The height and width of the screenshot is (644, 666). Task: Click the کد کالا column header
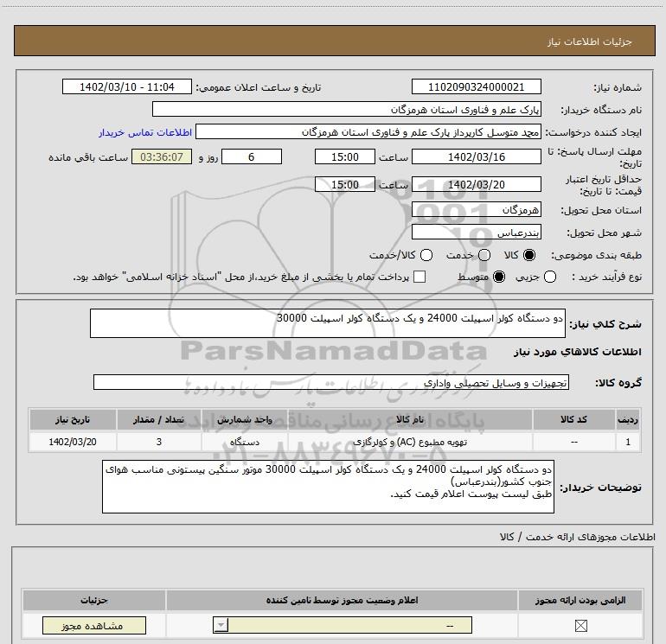click(573, 420)
